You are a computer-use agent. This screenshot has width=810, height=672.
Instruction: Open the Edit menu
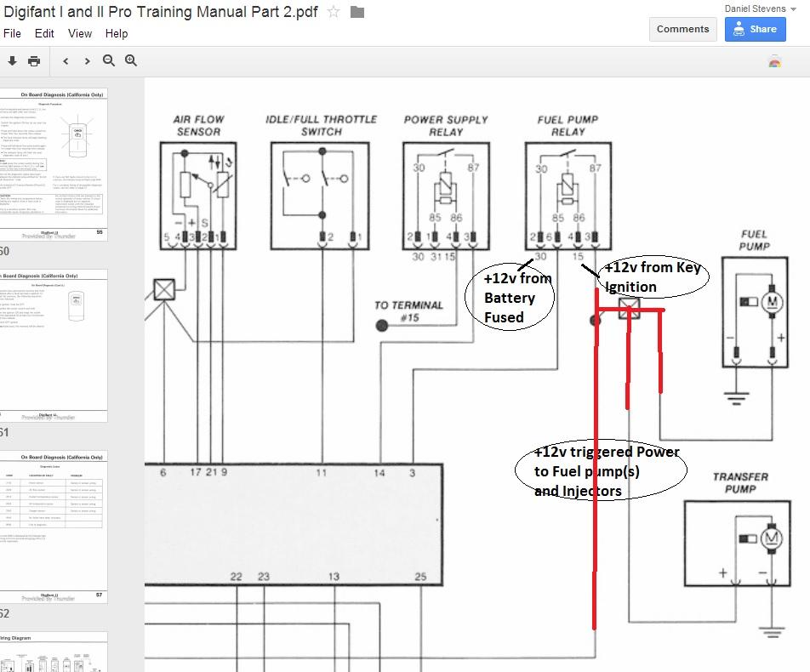click(44, 33)
